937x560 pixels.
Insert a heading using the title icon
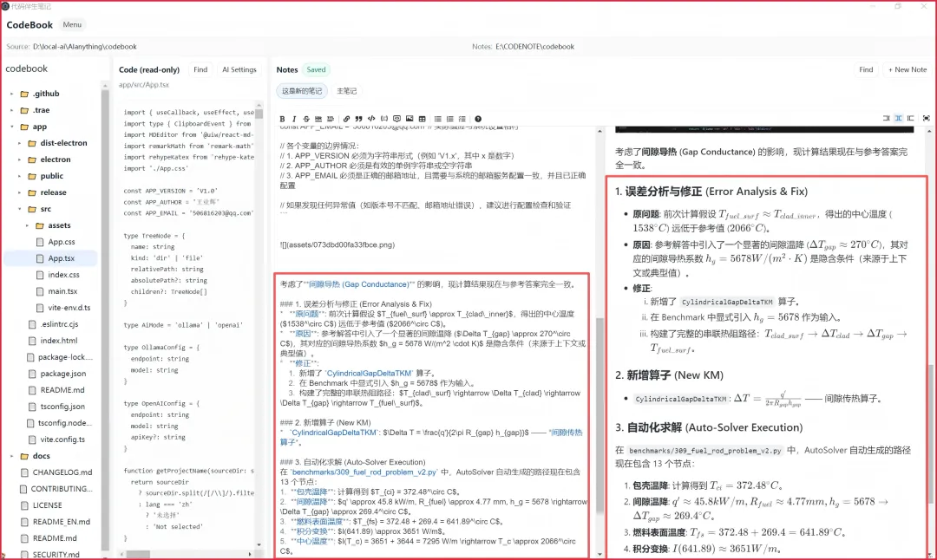[330, 119]
